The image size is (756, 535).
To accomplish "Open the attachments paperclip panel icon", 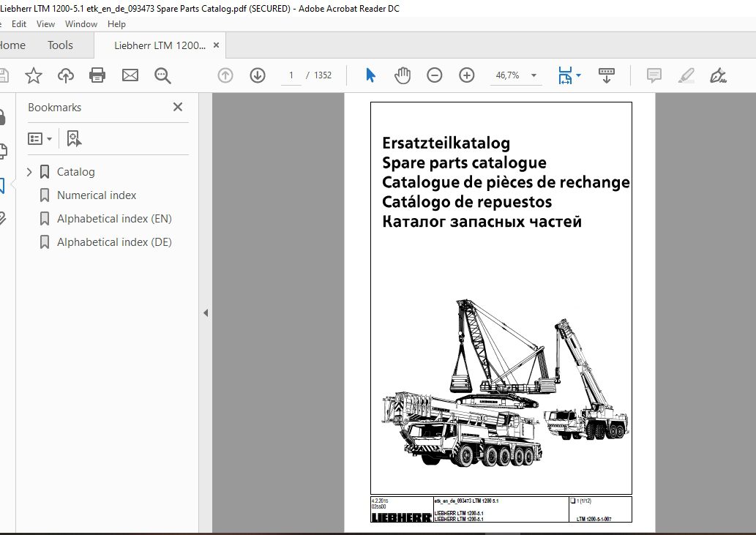I will (x=2, y=218).
